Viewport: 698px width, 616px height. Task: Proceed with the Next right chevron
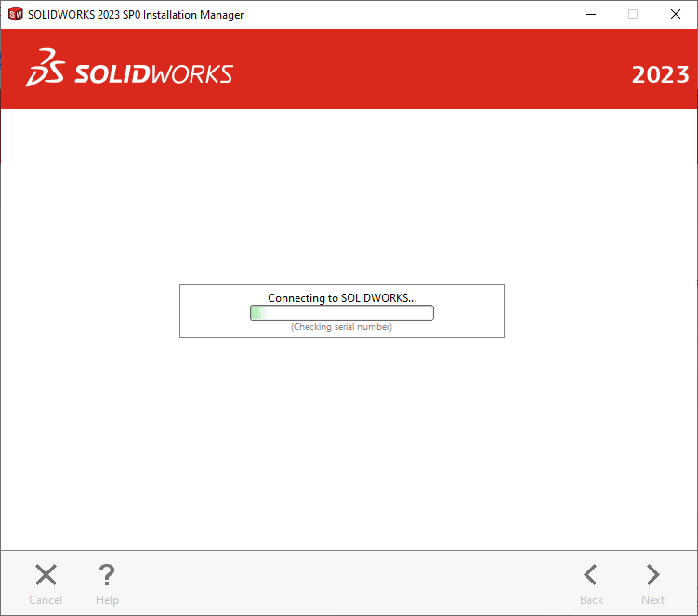click(653, 574)
